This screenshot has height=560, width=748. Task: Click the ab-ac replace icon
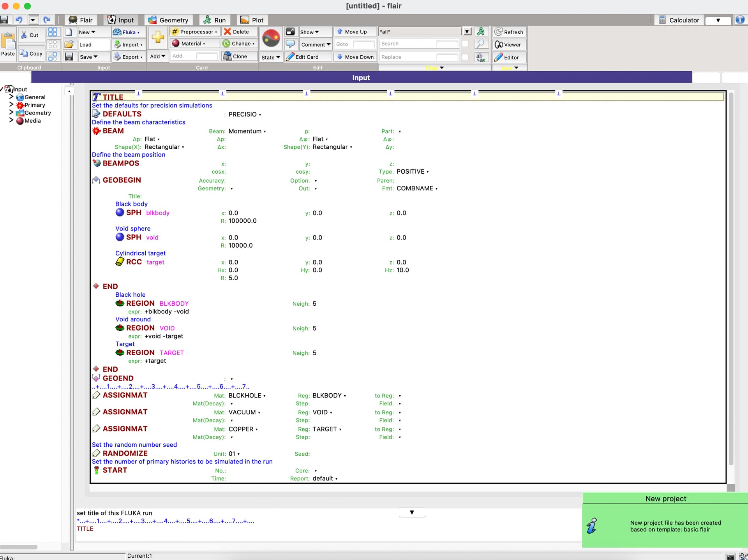pos(481,57)
